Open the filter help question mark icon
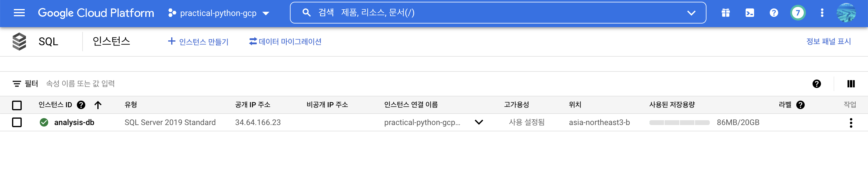868x188 pixels. (816, 83)
